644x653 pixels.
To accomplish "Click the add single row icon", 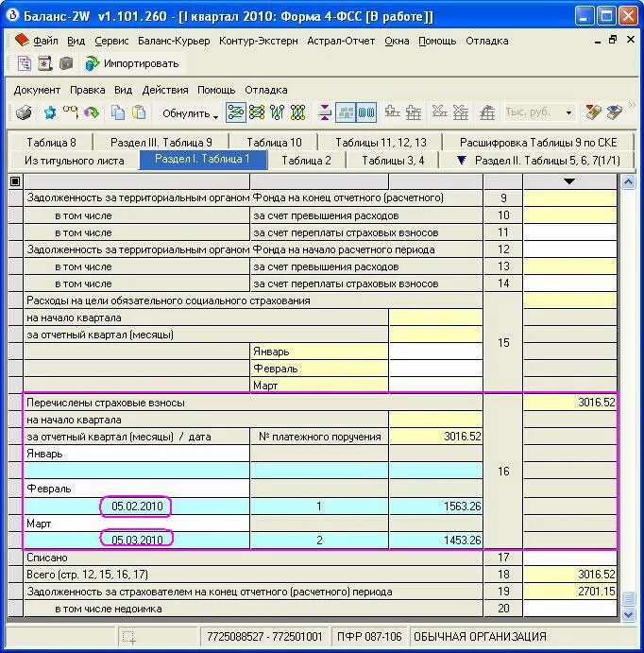I will pyautogui.click(x=392, y=112).
